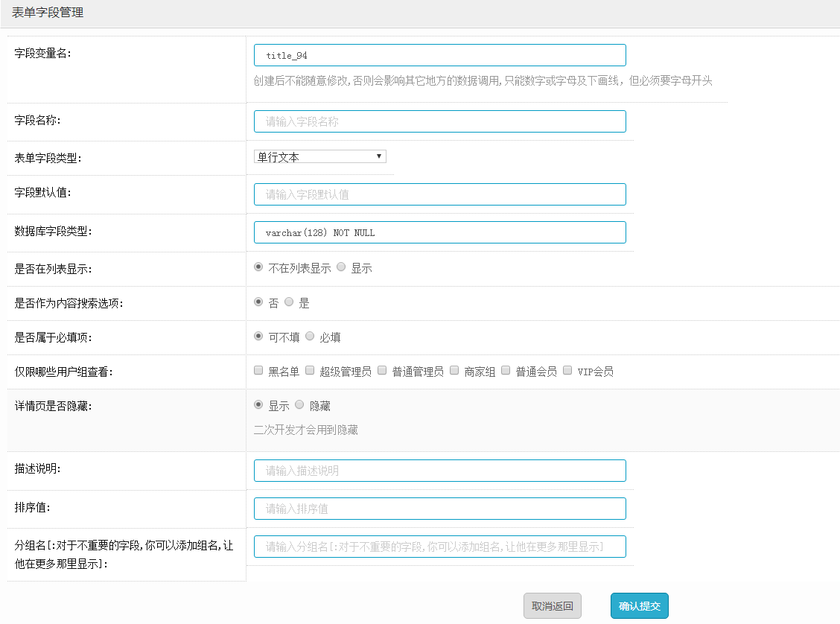
Task: Click the 字段默认值 input box
Action: point(439,194)
